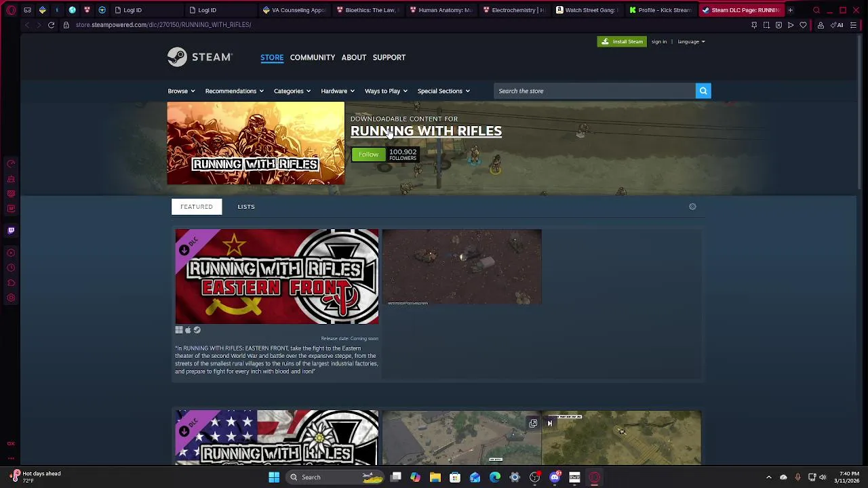This screenshot has height=488, width=868.
Task: Click the Steam logo in the header
Action: point(200,57)
